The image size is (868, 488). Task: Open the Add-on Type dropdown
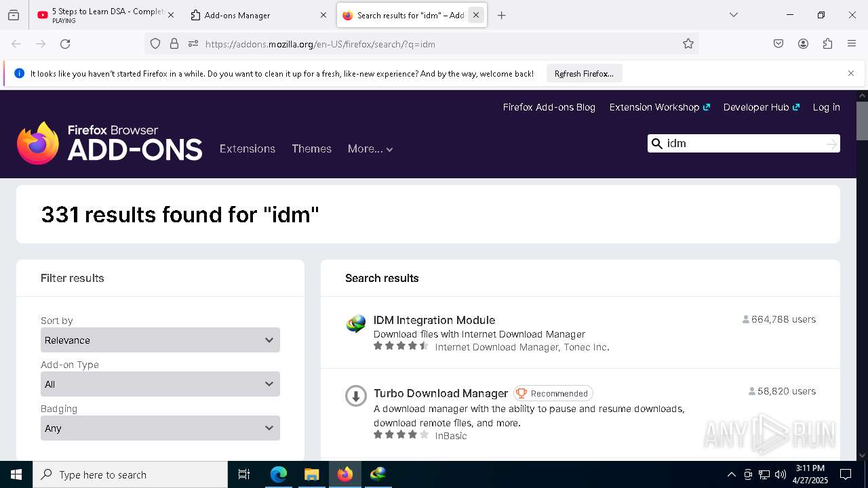(x=160, y=384)
